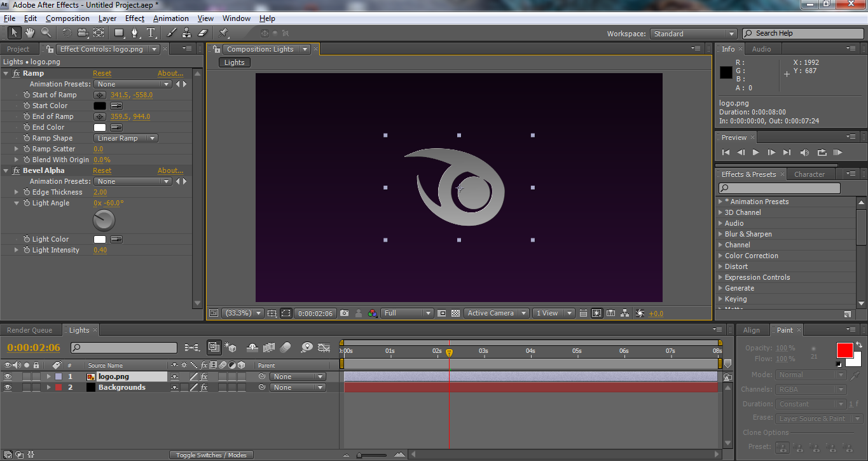Hide the Backgrounds layer eye
The image size is (868, 461).
[8, 387]
